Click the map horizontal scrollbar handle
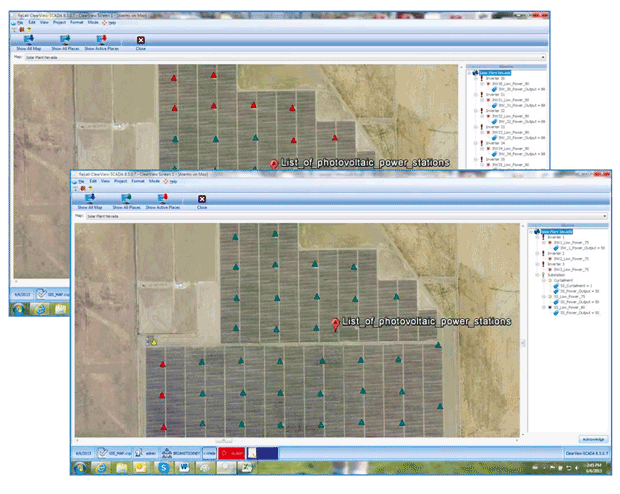This screenshot has height=494, width=620. tap(224, 441)
